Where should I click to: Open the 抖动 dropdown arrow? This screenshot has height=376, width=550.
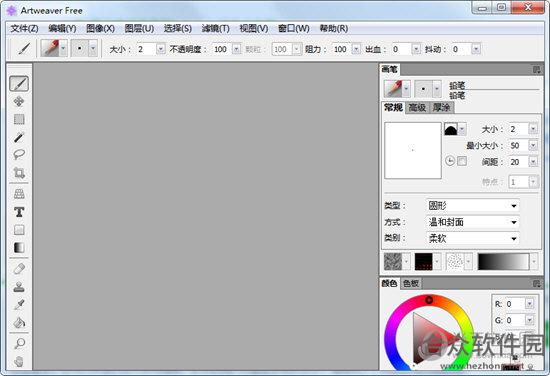pos(476,49)
